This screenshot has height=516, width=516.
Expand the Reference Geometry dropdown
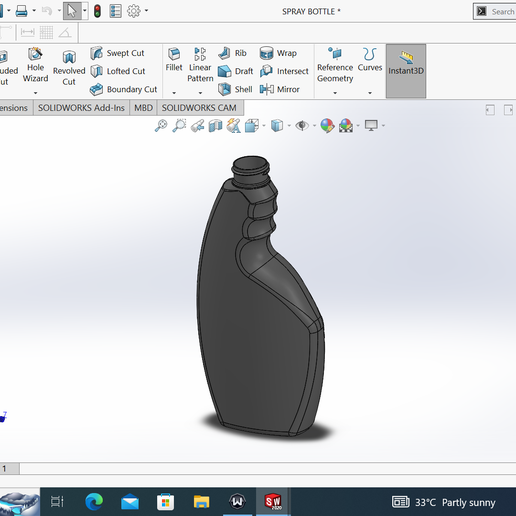tap(335, 93)
